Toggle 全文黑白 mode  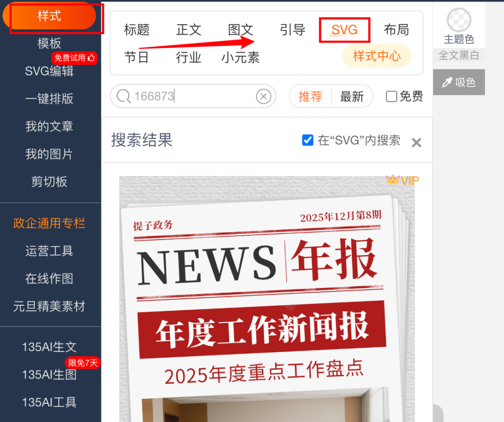coord(459,55)
